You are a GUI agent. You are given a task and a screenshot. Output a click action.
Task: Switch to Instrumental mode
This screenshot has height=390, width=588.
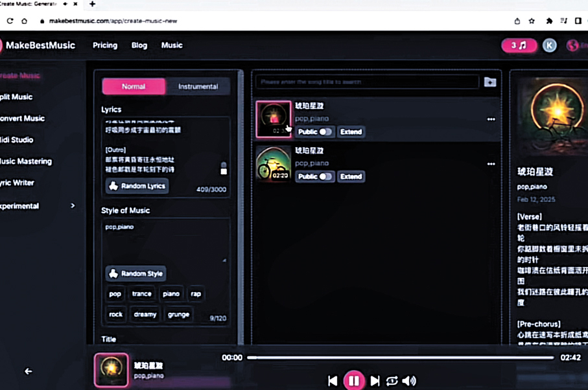coord(198,87)
